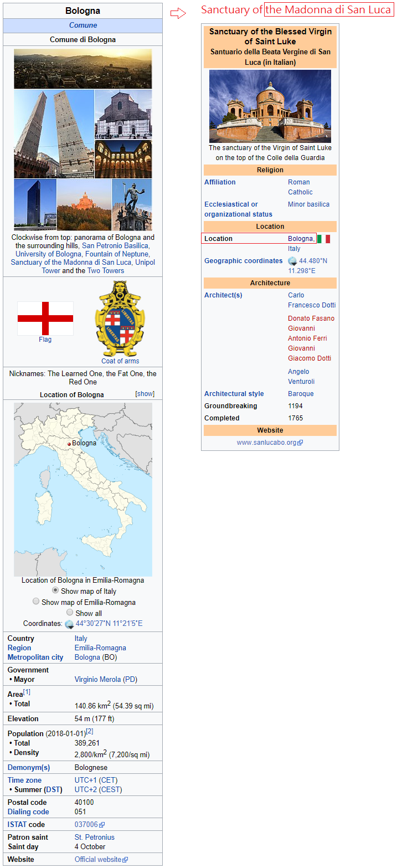Open the UTC+2 link
The image size is (397, 868).
pos(86,790)
